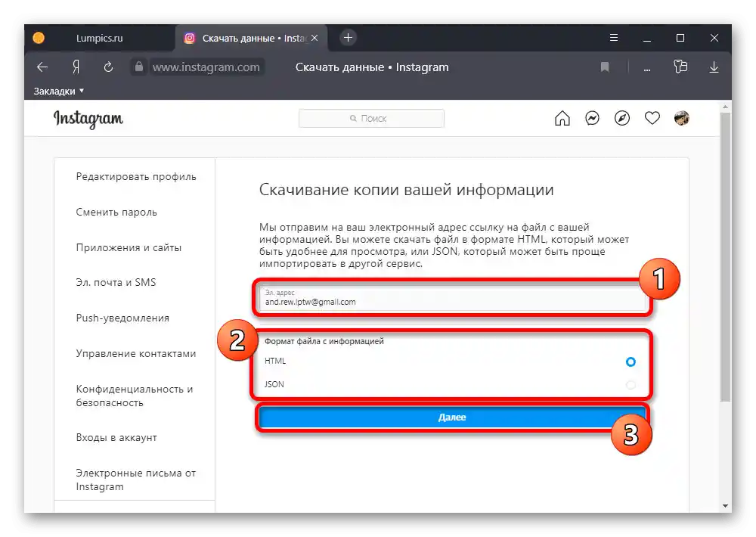Open the browser ellipsis more menu
The image size is (756, 537).
coord(647,70)
